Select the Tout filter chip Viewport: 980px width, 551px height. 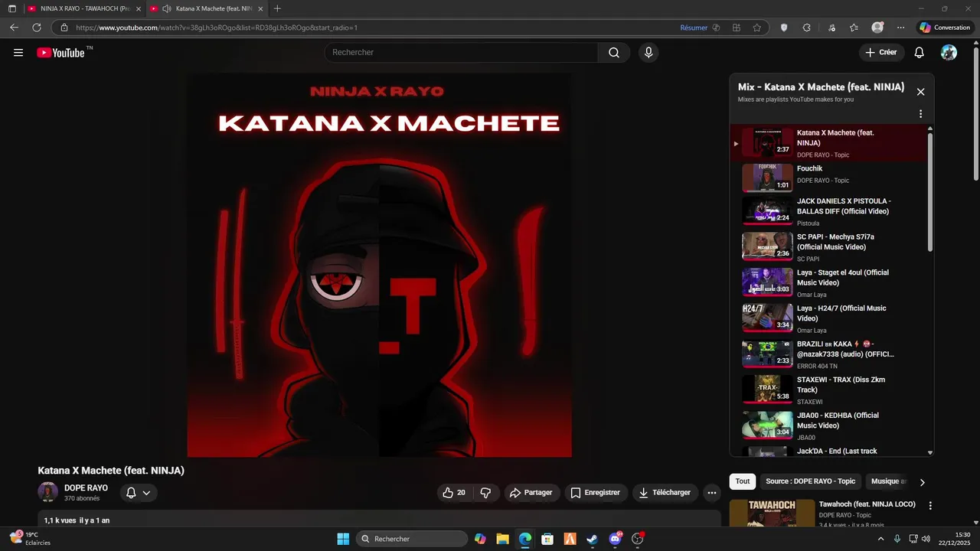(x=743, y=481)
